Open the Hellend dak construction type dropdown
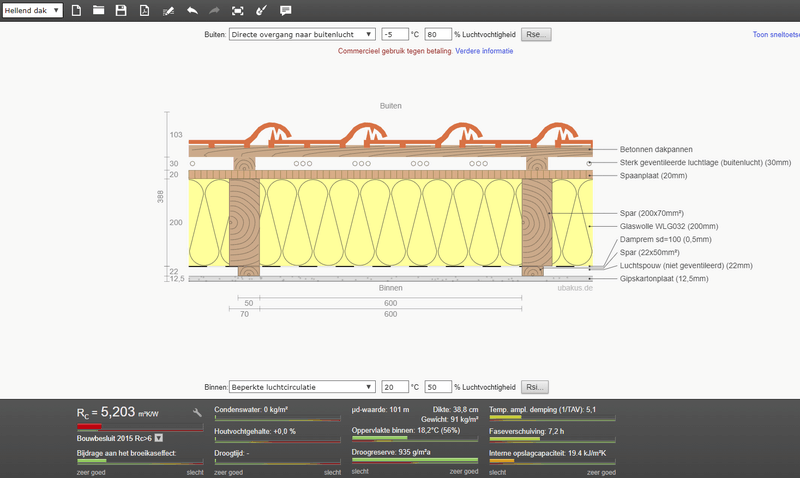800x478 pixels. (32, 10)
